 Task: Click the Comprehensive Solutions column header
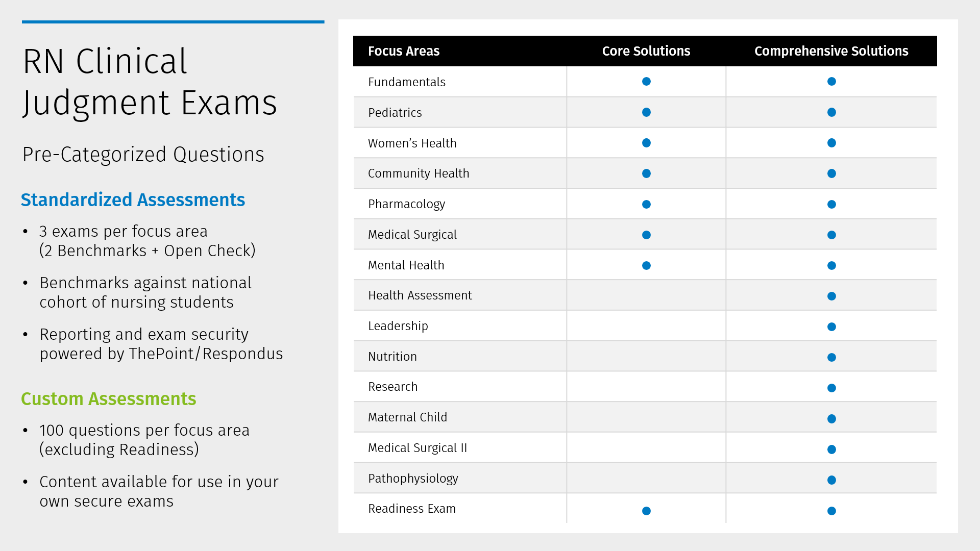tap(831, 51)
